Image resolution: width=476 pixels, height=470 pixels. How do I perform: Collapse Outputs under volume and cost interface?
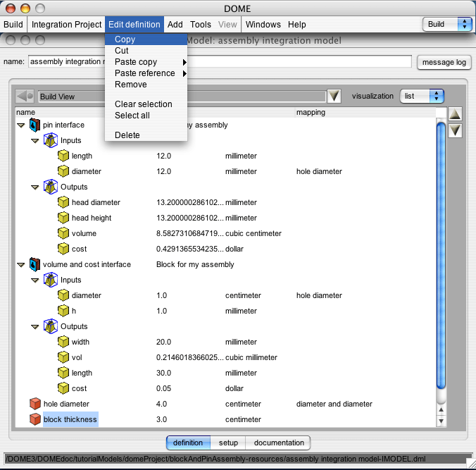coord(35,326)
